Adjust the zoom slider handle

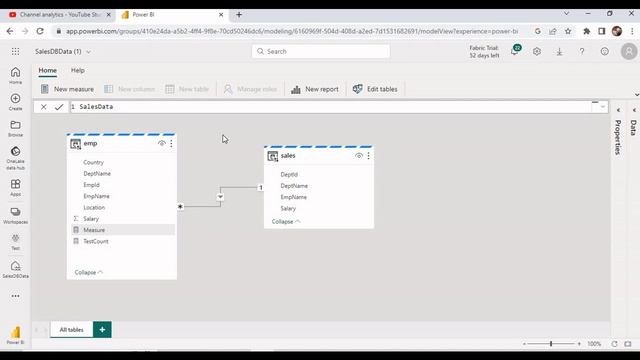point(551,344)
